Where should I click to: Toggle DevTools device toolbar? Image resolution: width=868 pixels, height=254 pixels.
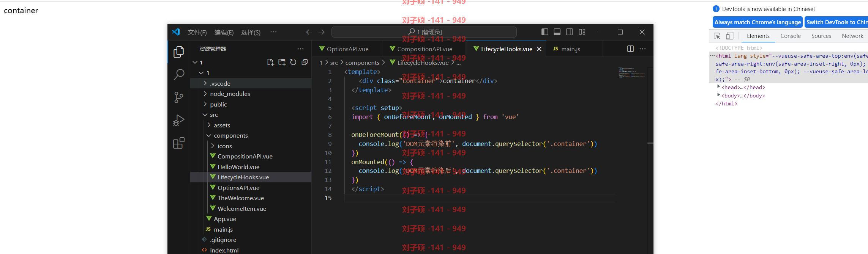pyautogui.click(x=729, y=36)
